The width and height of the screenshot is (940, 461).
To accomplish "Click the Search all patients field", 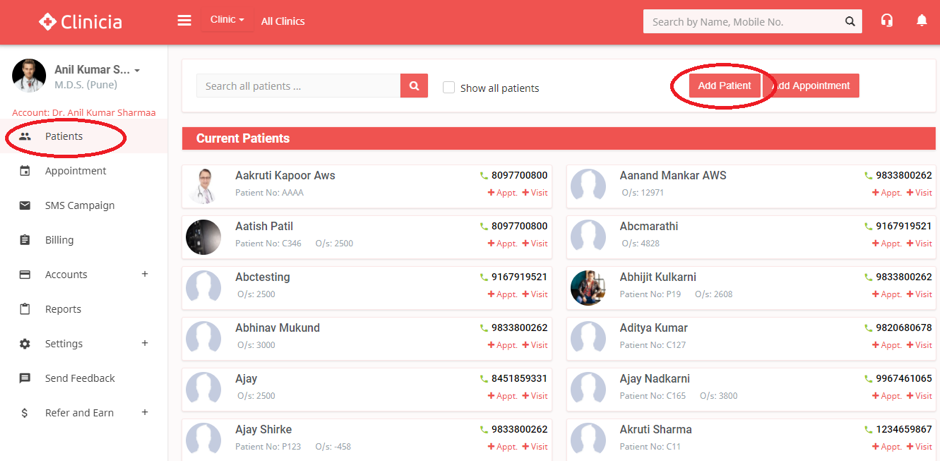I will pos(298,87).
